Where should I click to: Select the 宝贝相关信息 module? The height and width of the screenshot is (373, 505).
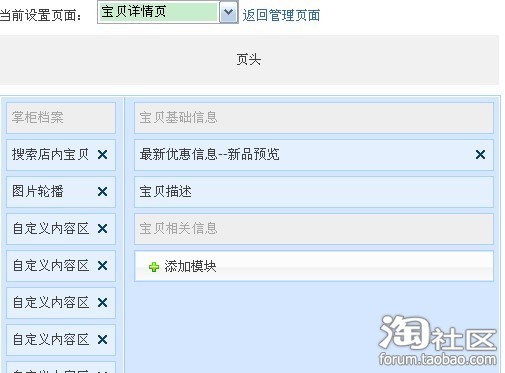tap(314, 229)
